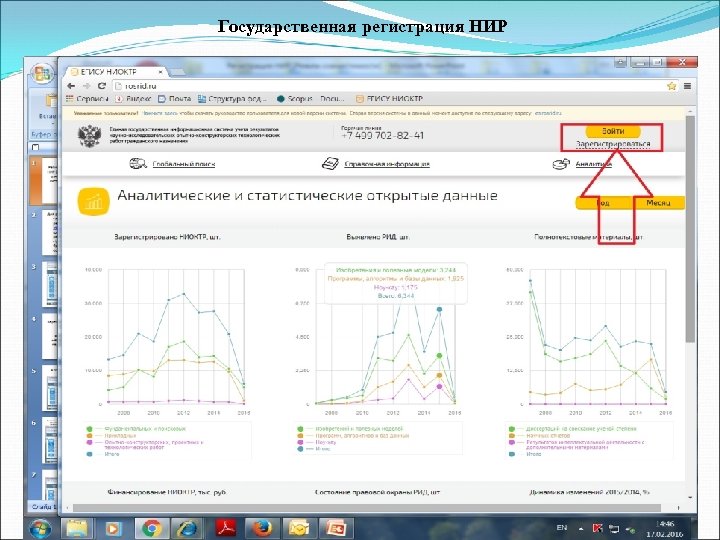
Task: Open Firefox from the taskbar
Action: (x=260, y=529)
